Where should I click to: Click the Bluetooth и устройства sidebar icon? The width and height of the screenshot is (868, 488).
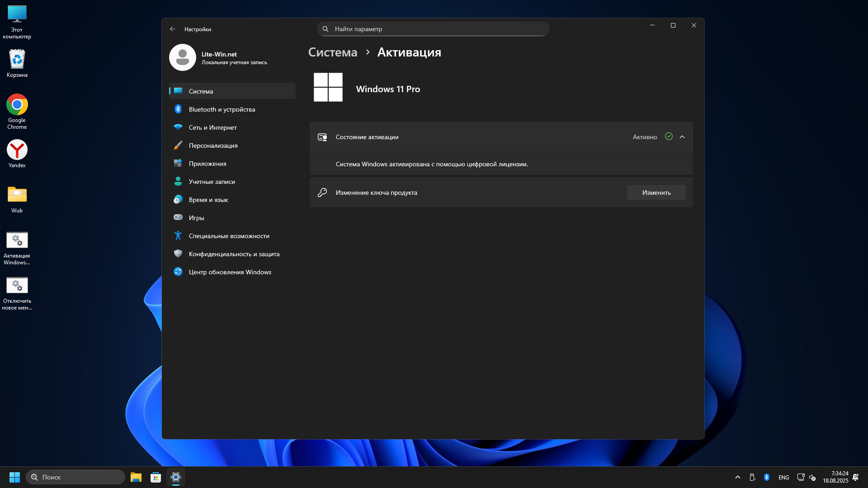(178, 109)
